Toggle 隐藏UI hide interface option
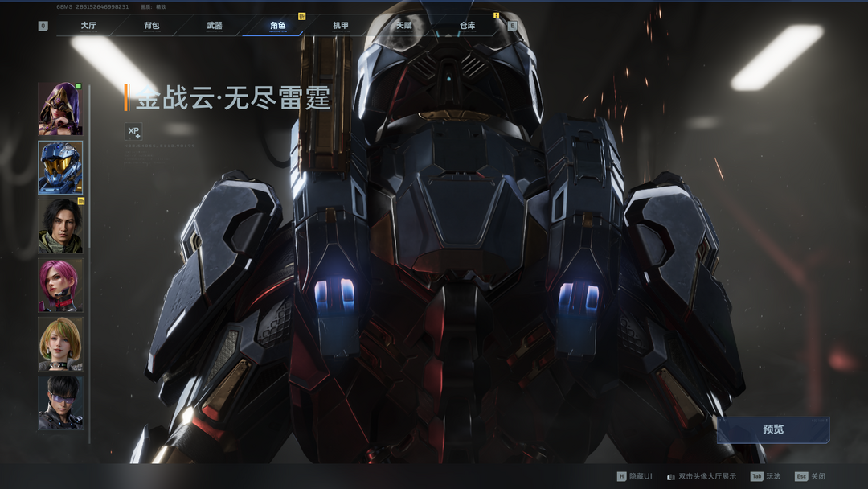This screenshot has height=489, width=868. pos(635,476)
